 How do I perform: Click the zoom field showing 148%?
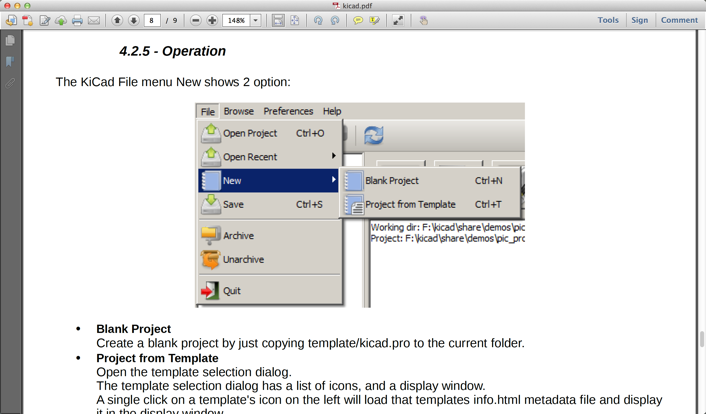236,20
